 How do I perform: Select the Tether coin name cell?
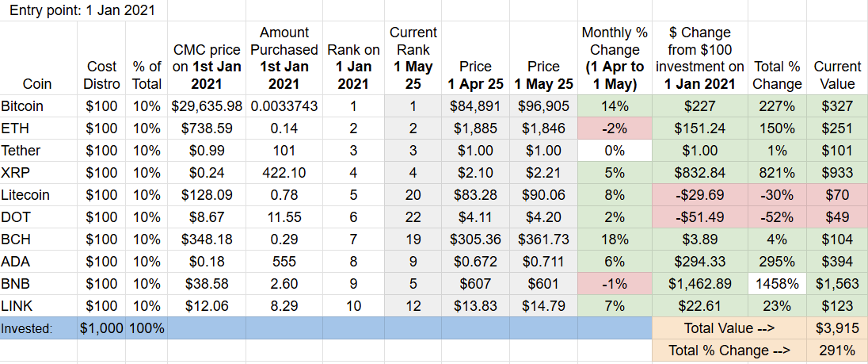[39, 150]
